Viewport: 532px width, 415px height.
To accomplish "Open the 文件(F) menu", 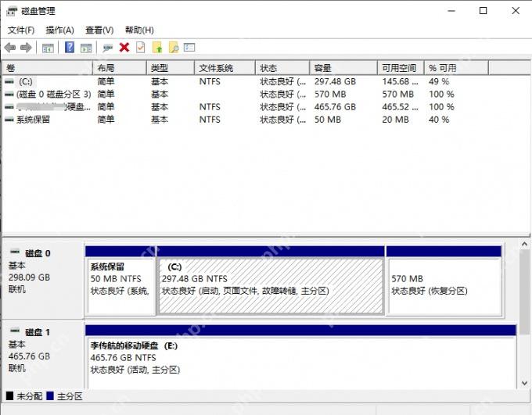I will [x=21, y=30].
